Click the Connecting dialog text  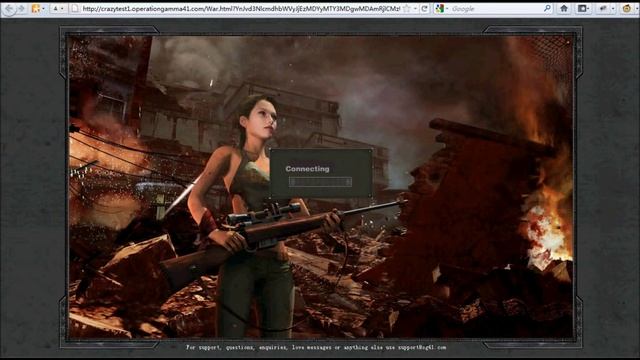tap(307, 169)
